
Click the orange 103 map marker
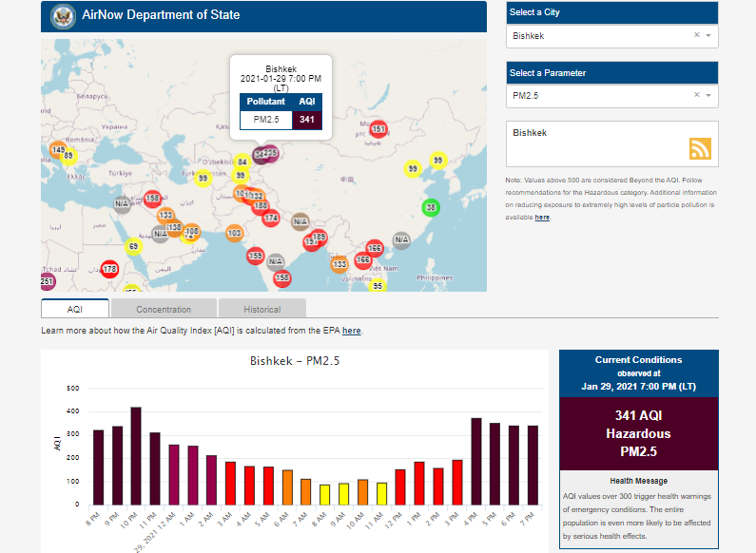235,233
